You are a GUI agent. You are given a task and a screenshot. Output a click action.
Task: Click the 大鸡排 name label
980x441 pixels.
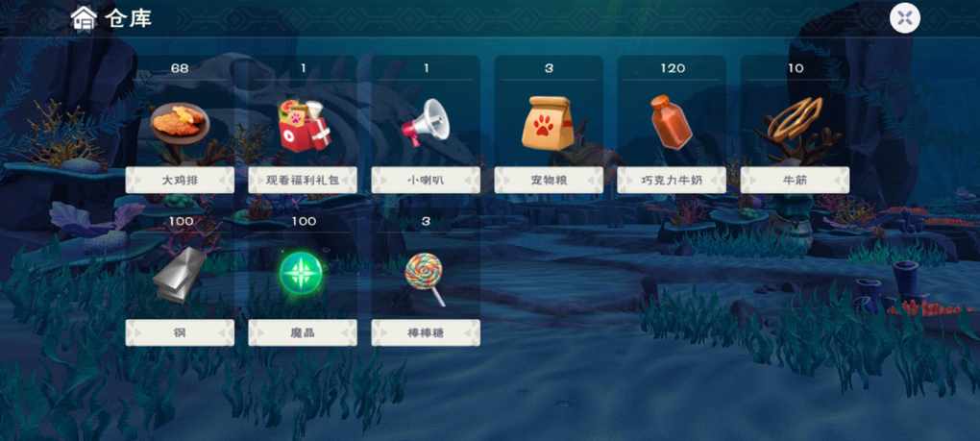(180, 180)
